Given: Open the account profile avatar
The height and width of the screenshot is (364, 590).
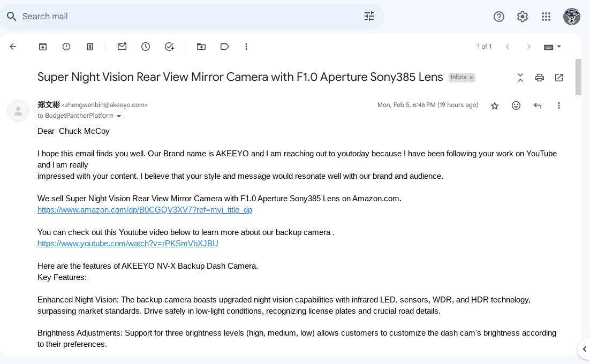Looking at the screenshot, I should (x=572, y=17).
